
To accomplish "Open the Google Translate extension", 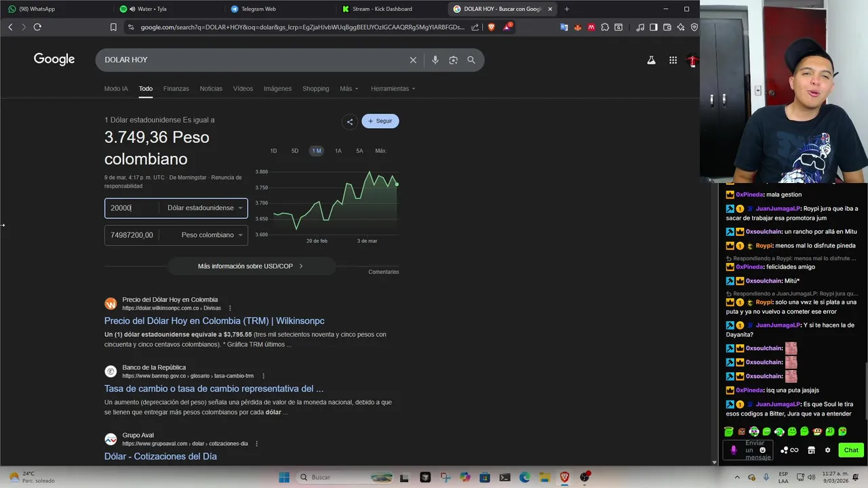I will coord(564,27).
